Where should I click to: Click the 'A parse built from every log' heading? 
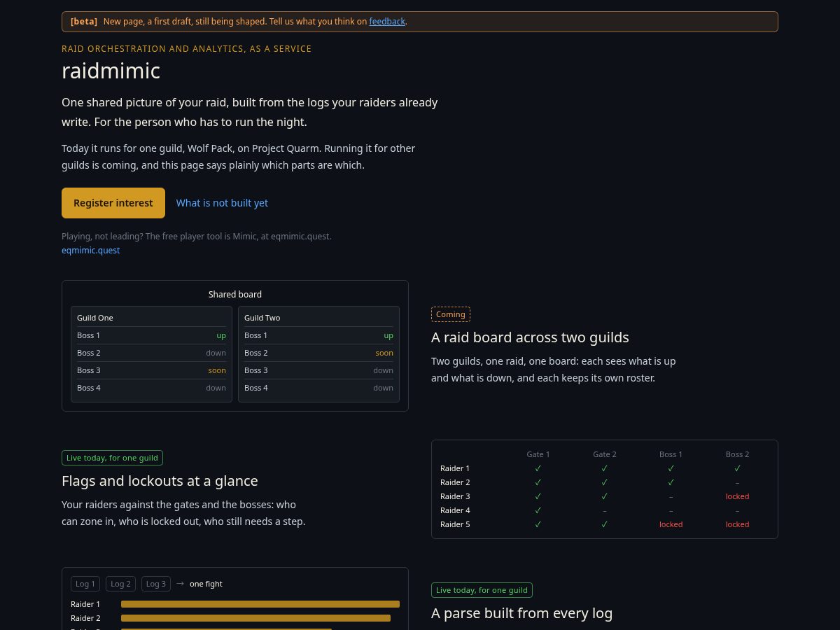(x=521, y=613)
